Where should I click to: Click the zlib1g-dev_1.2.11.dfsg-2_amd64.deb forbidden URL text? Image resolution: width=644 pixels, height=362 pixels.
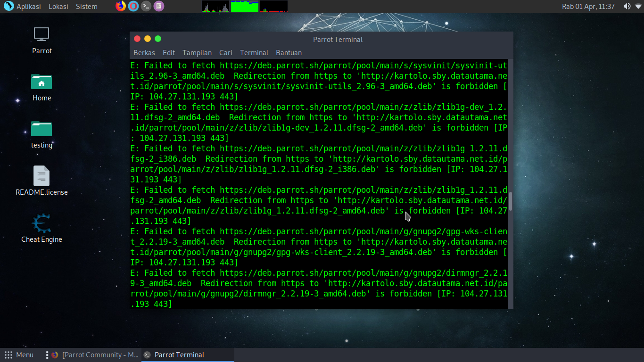pyautogui.click(x=319, y=123)
